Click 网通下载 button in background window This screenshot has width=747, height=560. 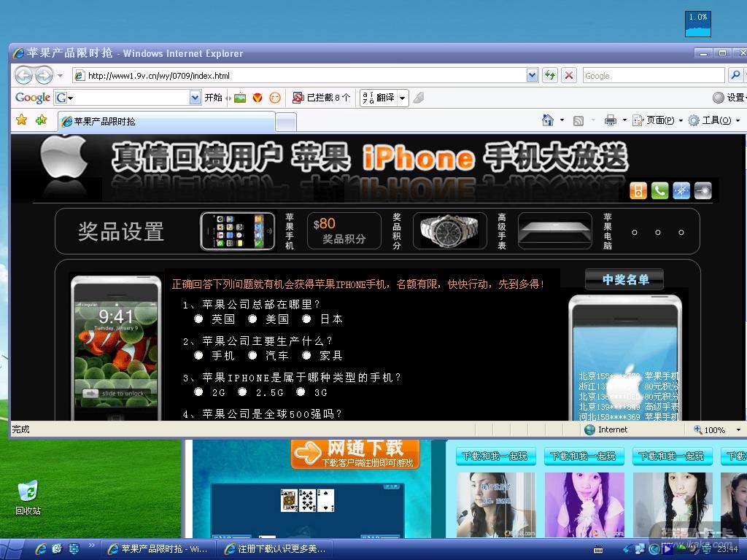[355, 454]
